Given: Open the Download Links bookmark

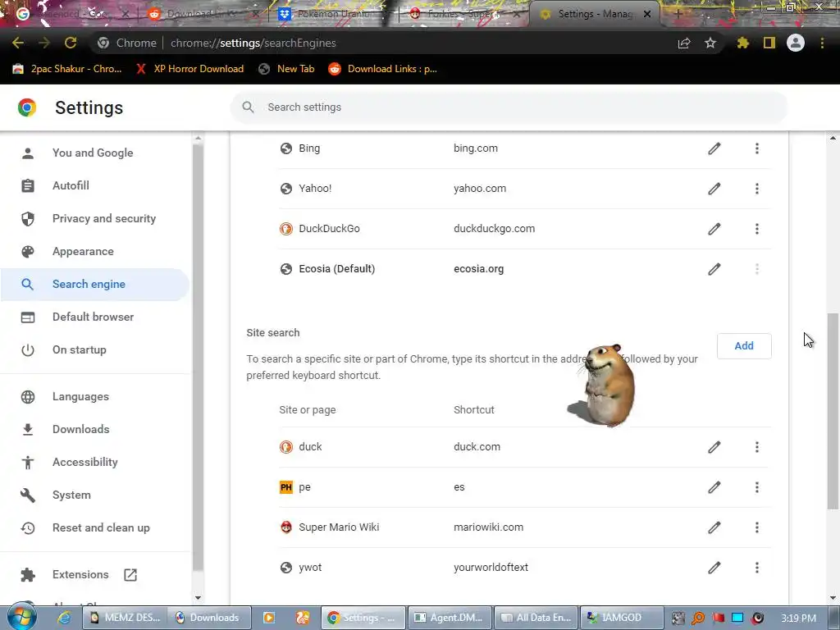Looking at the screenshot, I should (382, 69).
